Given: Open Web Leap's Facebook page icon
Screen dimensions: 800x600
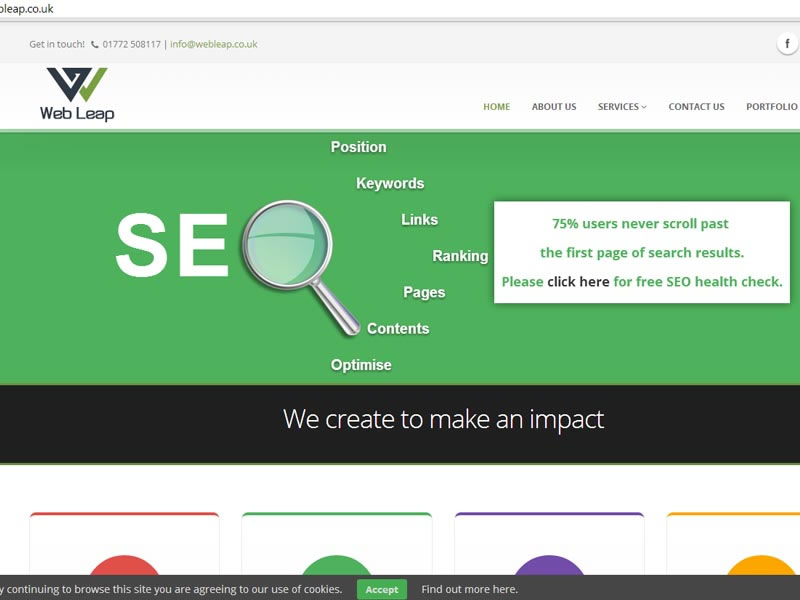Looking at the screenshot, I should click(x=787, y=43).
